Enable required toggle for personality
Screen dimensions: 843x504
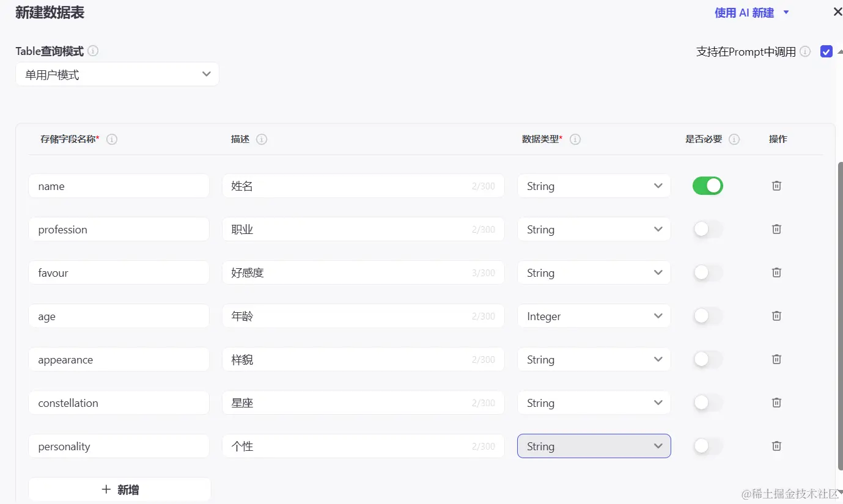pos(708,446)
